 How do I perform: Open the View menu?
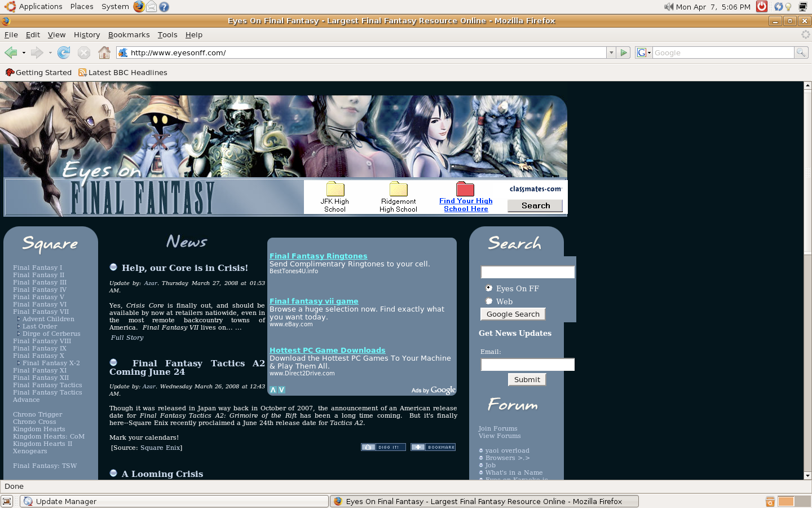(x=56, y=34)
